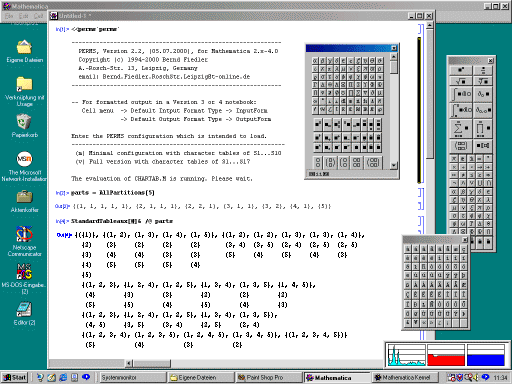Select the Netscape Communicator desktop icon
The height and width of the screenshot is (384, 512).
[24, 241]
